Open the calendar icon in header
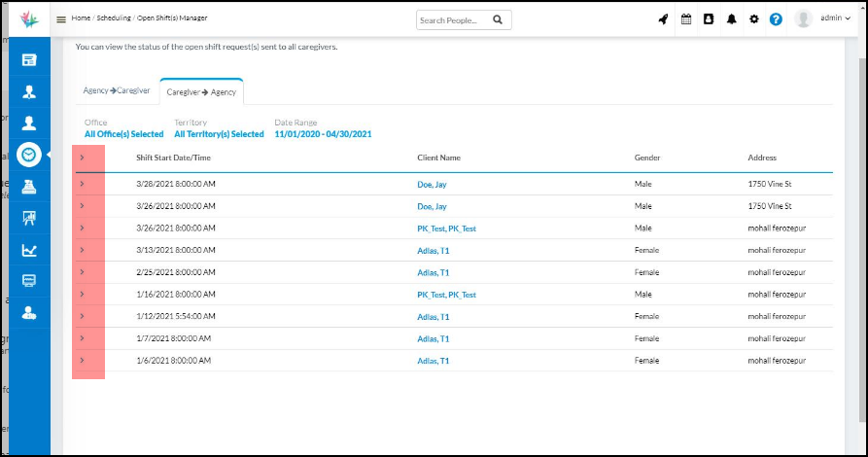 686,19
